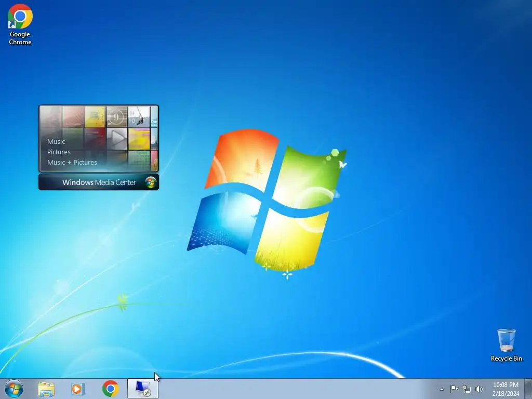Image resolution: width=532 pixels, height=399 pixels.
Task: Click the Windows Start button
Action: point(14,389)
